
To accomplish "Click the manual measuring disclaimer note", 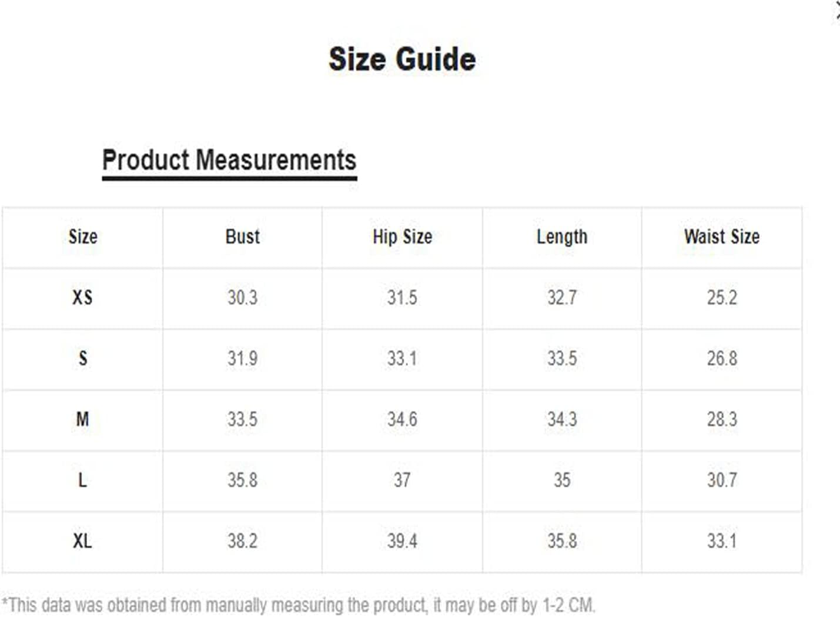I will pos(299,605).
